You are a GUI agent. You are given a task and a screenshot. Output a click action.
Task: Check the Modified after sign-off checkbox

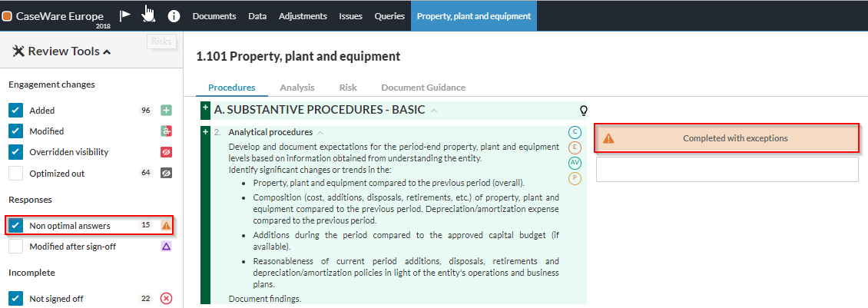coord(17,247)
